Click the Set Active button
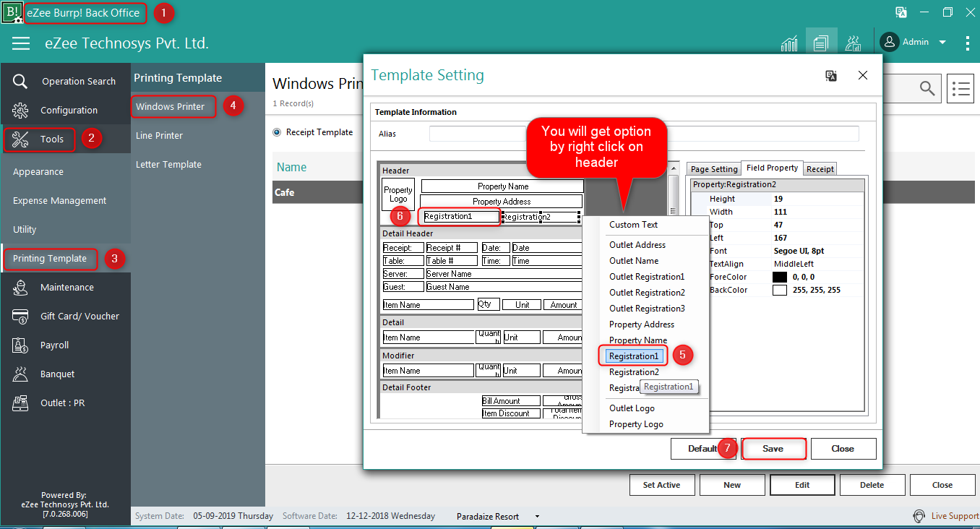The height and width of the screenshot is (529, 980). click(x=662, y=485)
